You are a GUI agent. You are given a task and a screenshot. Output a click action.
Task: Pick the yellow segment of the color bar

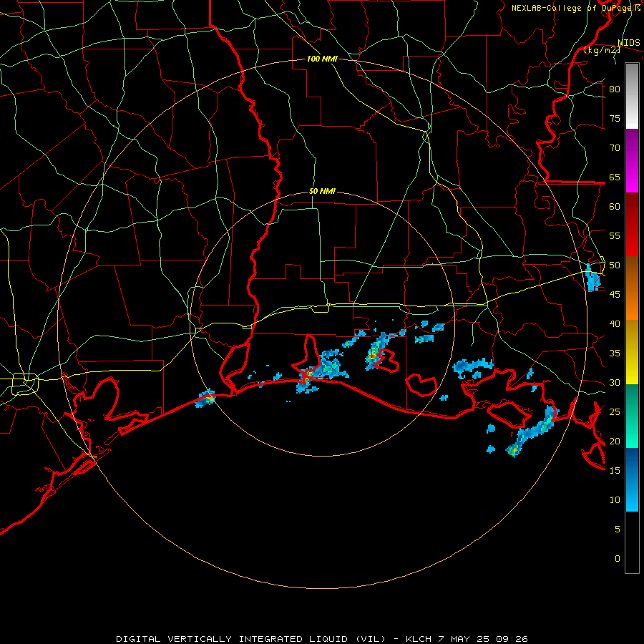(632, 352)
